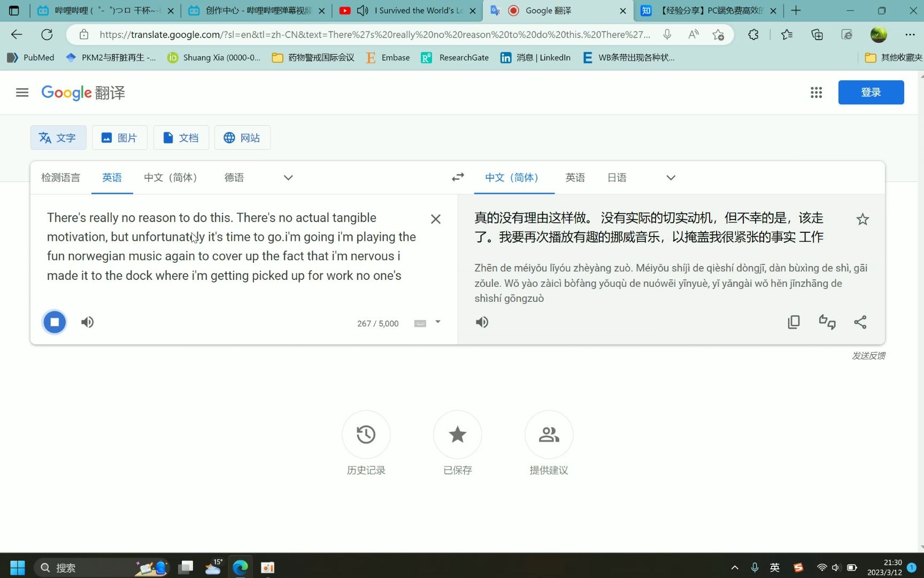This screenshot has height=578, width=924.
Task: Mute the YouTube tab audio
Action: point(363,11)
